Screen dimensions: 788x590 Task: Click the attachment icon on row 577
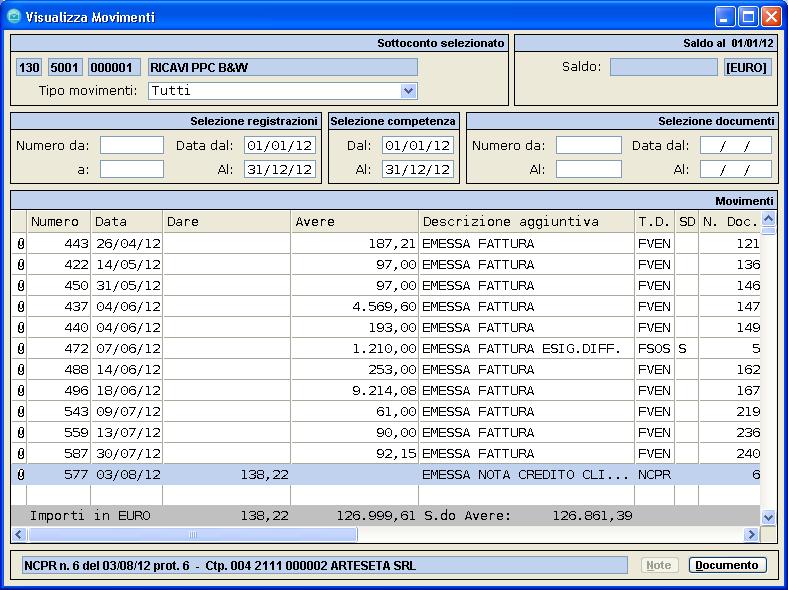(x=21, y=475)
